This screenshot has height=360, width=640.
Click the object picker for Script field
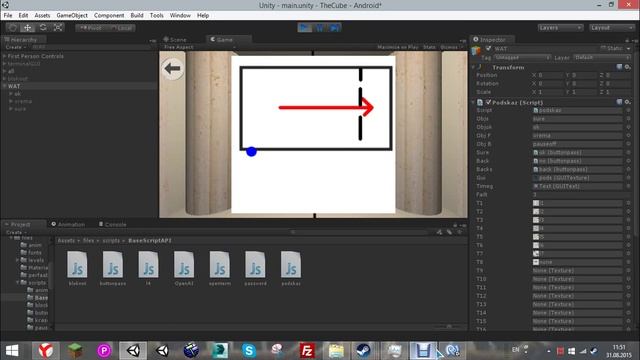628,110
